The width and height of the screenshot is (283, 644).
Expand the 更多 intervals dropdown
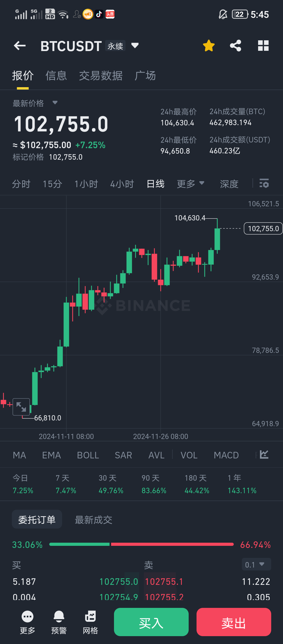(191, 184)
